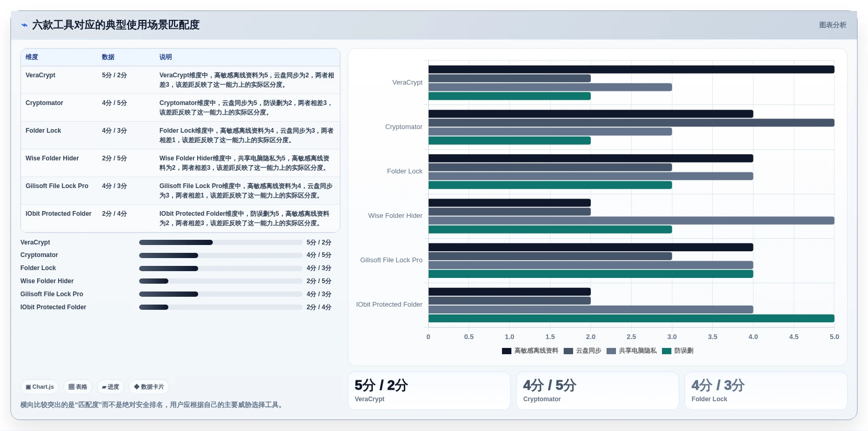Select the 数据卡片 tag chip
The height and width of the screenshot is (431, 868).
[x=149, y=387]
